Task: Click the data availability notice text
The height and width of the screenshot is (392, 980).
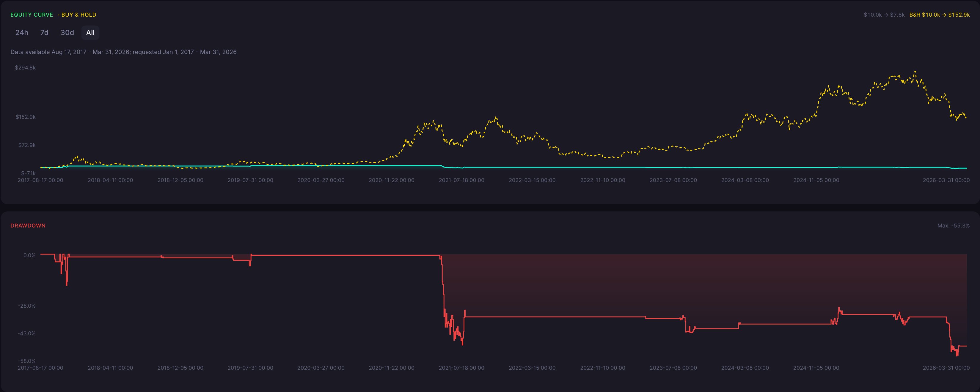Action: [123, 52]
